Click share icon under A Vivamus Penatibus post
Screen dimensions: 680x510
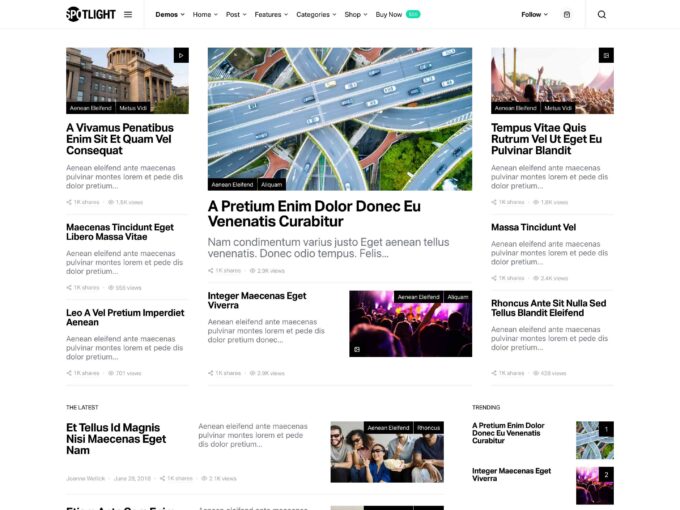coord(69,202)
